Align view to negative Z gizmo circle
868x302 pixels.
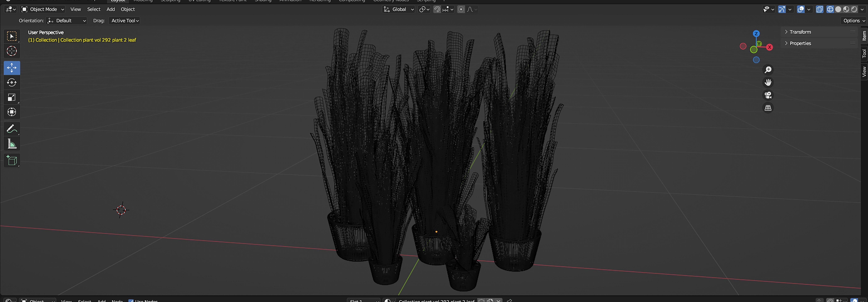(756, 60)
